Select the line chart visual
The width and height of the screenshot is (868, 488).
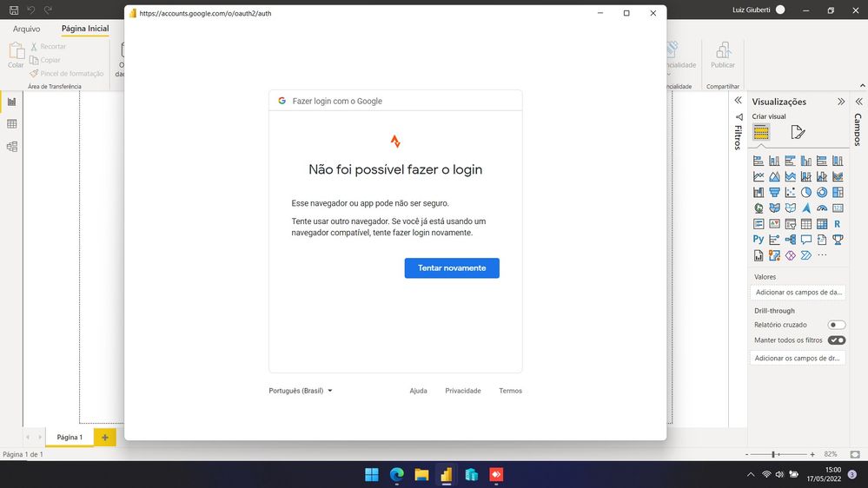point(759,176)
